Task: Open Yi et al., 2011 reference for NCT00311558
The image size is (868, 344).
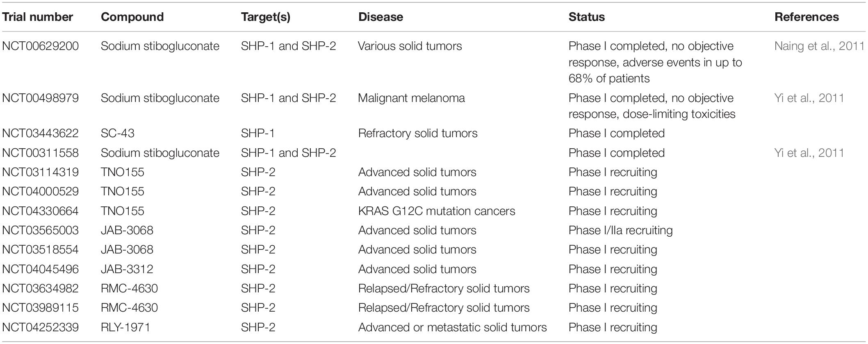Action: [809, 153]
